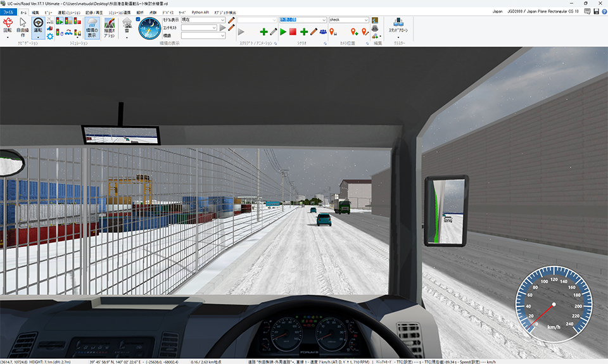
Task: Activate the 運転 steering wheel drive mode
Action: 38,25
